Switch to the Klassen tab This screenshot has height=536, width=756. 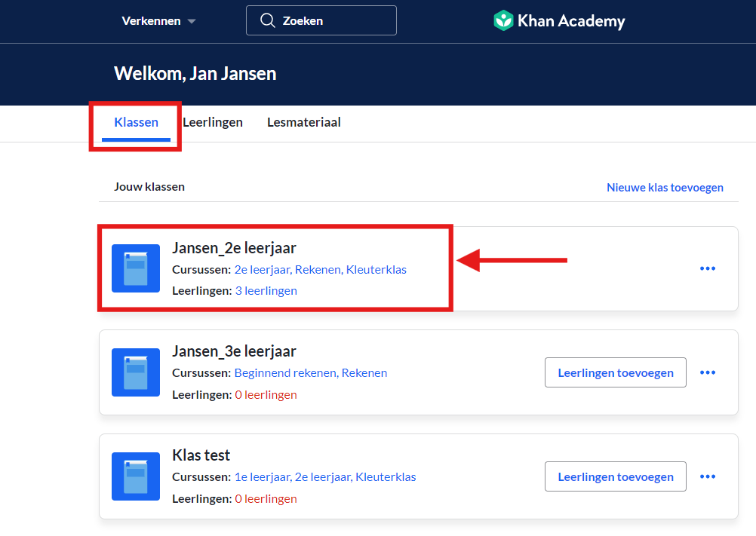pos(136,122)
